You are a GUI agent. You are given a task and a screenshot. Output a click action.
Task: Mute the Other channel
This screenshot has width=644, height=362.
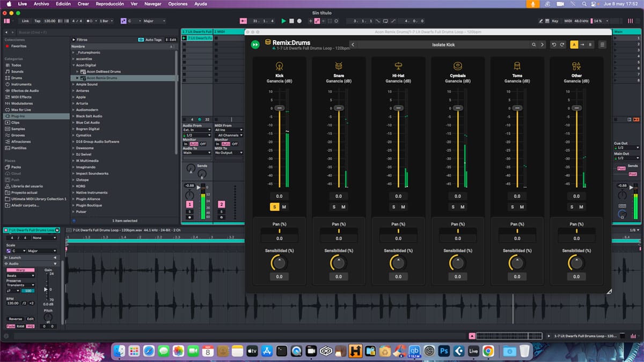coord(581,207)
